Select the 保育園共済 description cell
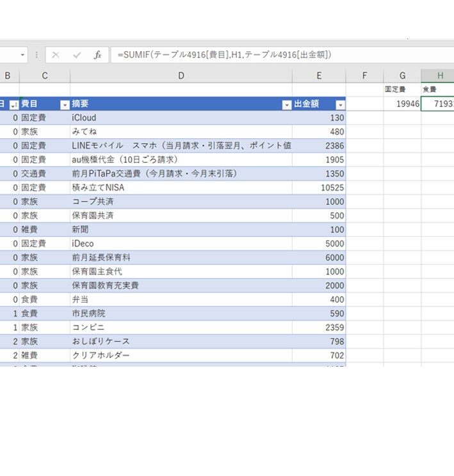Image resolution: width=454 pixels, height=476 pixels. tap(181, 216)
